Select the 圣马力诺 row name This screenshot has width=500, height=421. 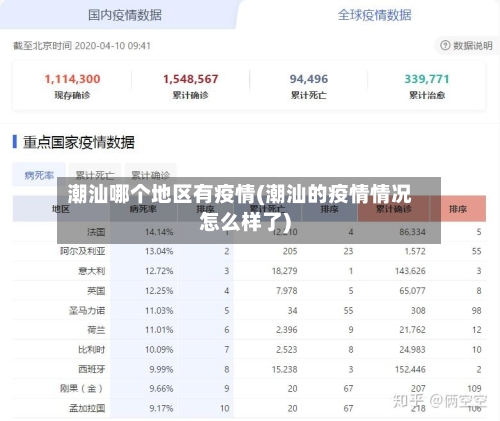click(x=87, y=310)
